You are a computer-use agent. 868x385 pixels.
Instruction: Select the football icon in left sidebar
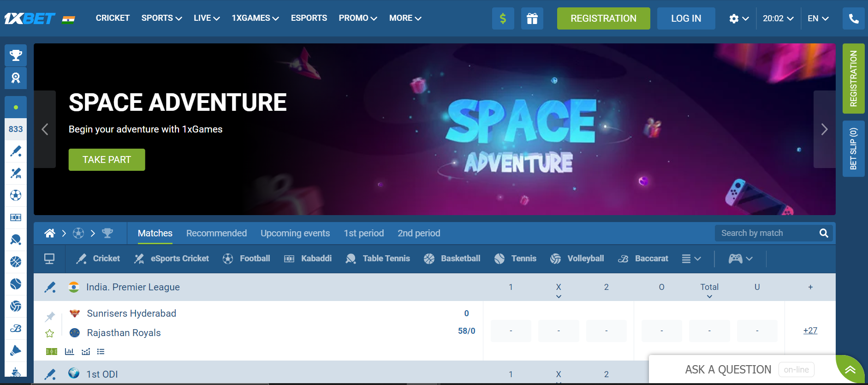[x=16, y=195]
